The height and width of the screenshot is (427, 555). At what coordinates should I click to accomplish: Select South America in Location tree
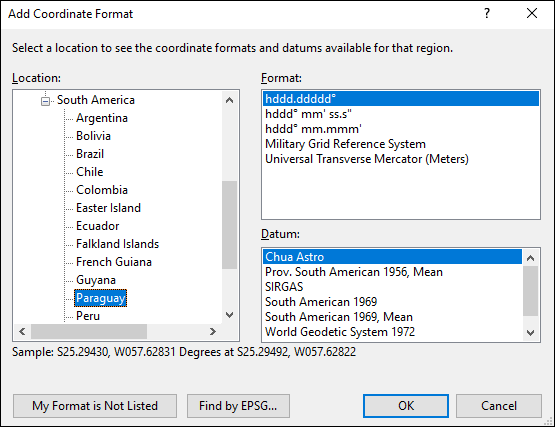pyautogui.click(x=96, y=100)
